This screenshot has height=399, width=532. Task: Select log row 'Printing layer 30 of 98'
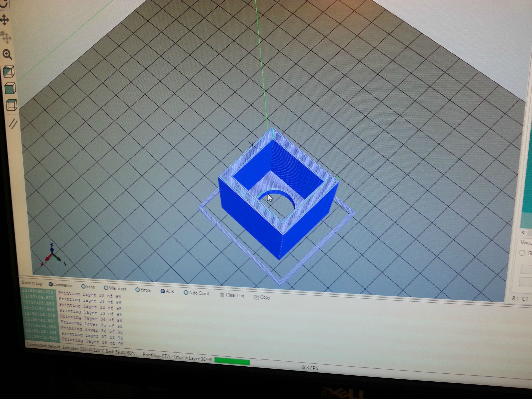pyautogui.click(x=90, y=295)
